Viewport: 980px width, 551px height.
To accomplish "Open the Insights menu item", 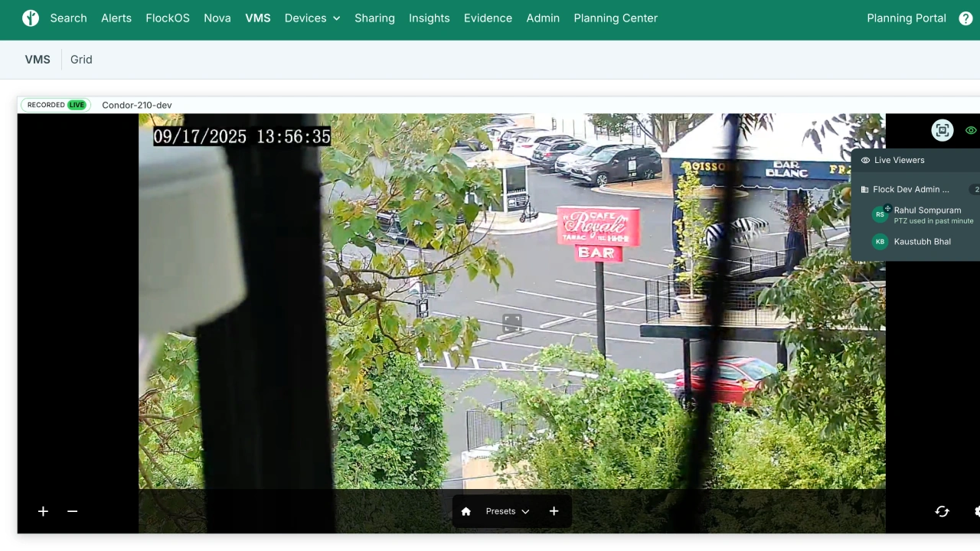I will [430, 18].
